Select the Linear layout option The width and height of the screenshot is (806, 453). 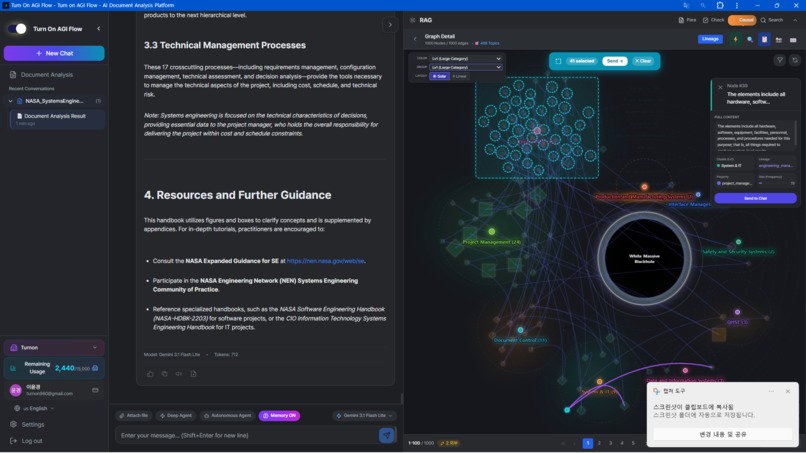[459, 76]
